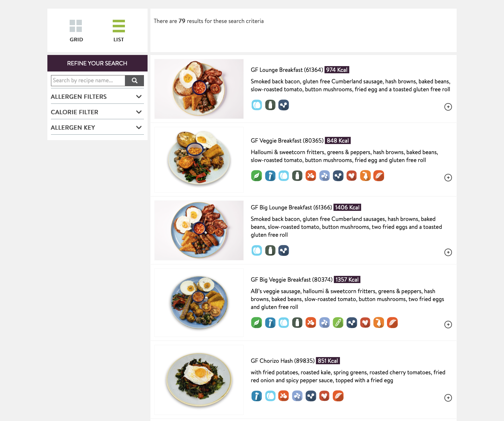Click the green leaf icon on GF Veggie Breakfast
504x421 pixels.
tap(256, 176)
